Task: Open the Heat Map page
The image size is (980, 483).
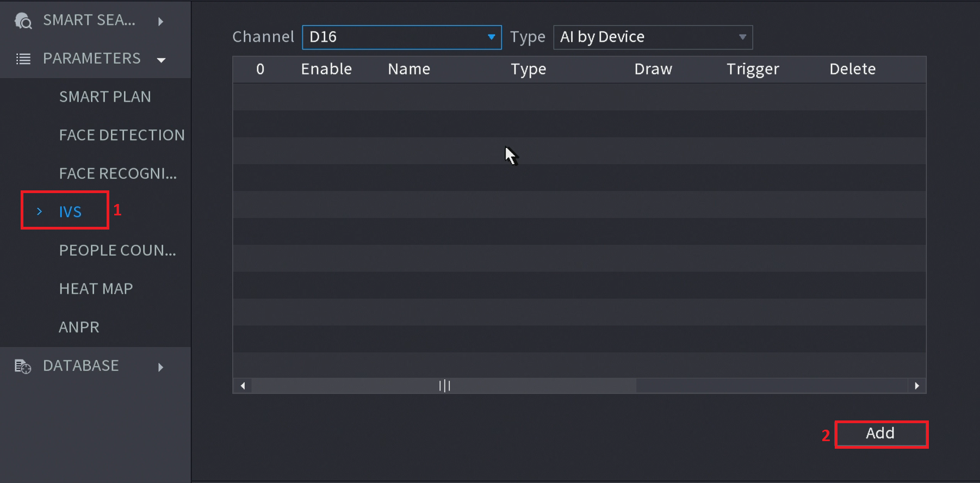Action: [x=96, y=289]
